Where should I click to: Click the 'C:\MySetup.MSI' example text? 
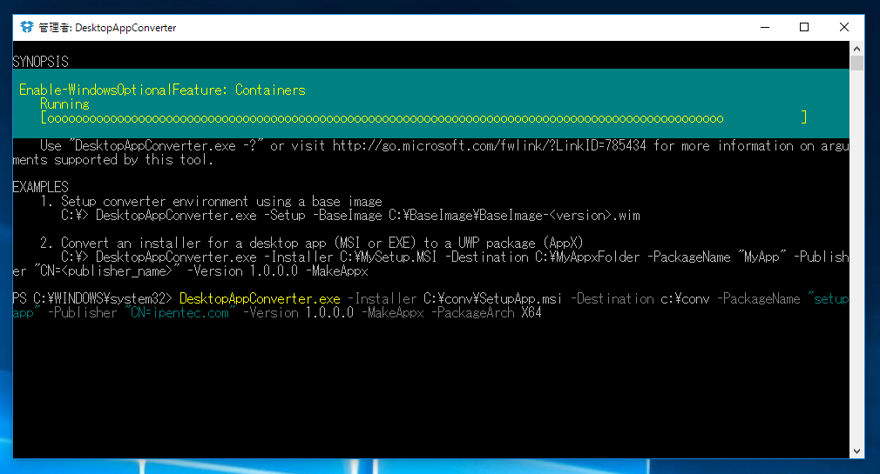388,257
